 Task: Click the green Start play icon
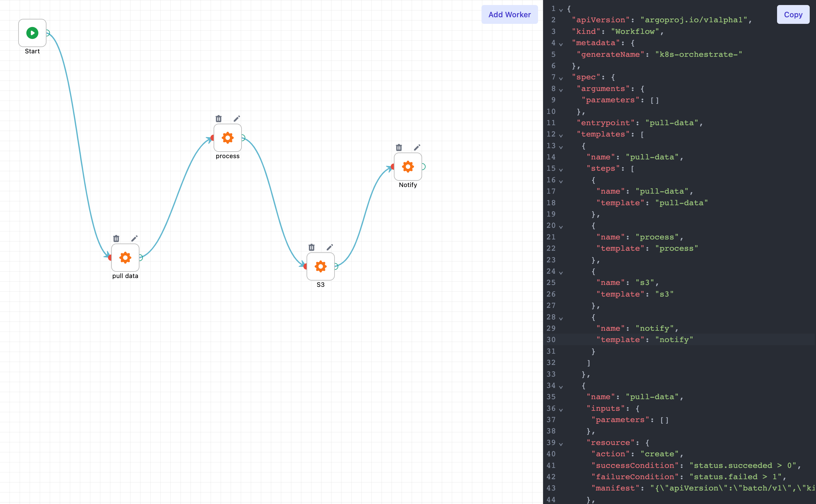point(32,33)
